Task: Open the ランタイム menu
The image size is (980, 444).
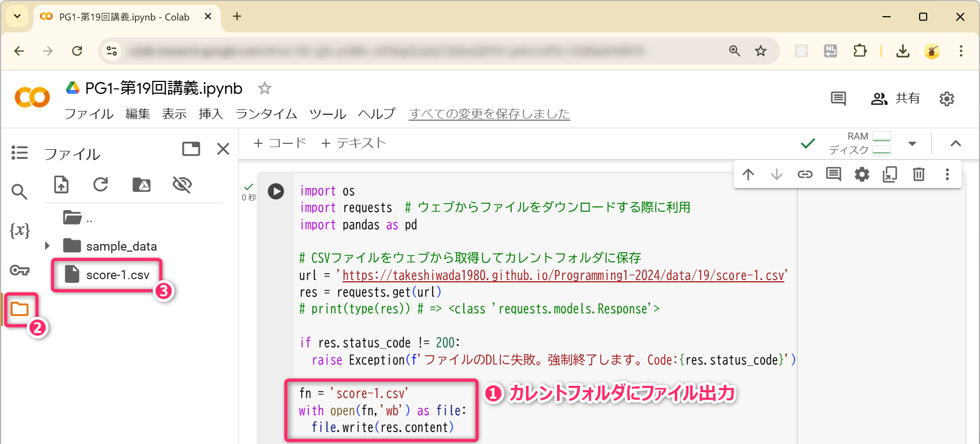Action: (x=266, y=114)
